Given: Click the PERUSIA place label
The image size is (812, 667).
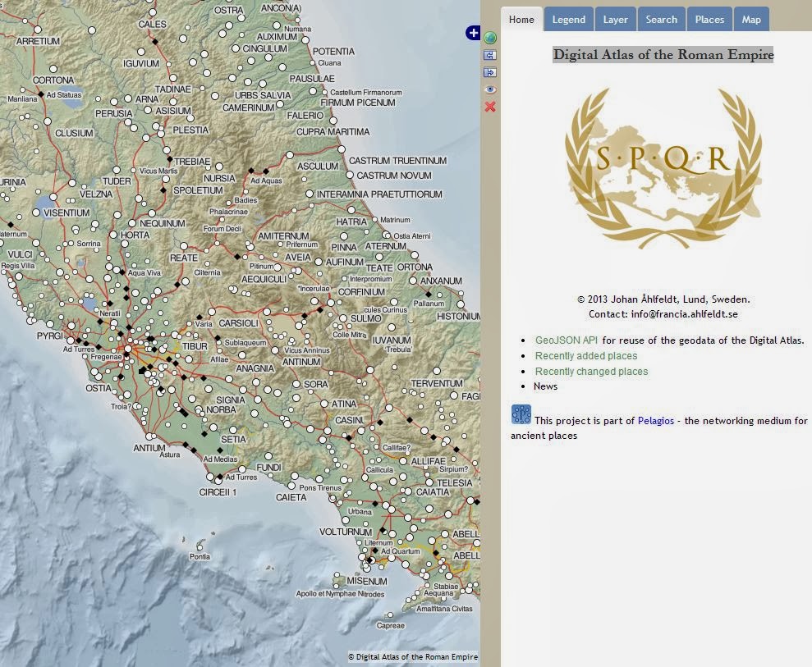Looking at the screenshot, I should pyautogui.click(x=114, y=113).
